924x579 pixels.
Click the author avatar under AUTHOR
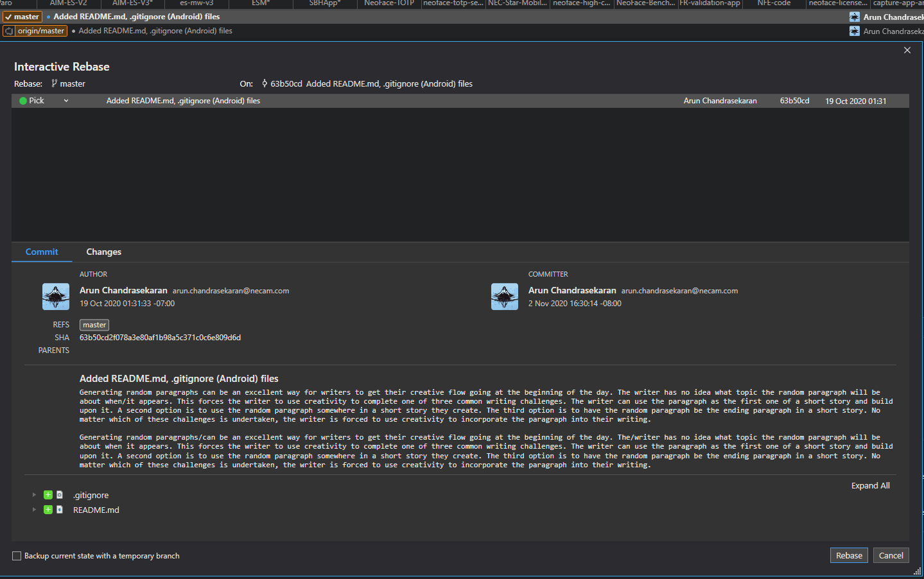[x=55, y=297]
